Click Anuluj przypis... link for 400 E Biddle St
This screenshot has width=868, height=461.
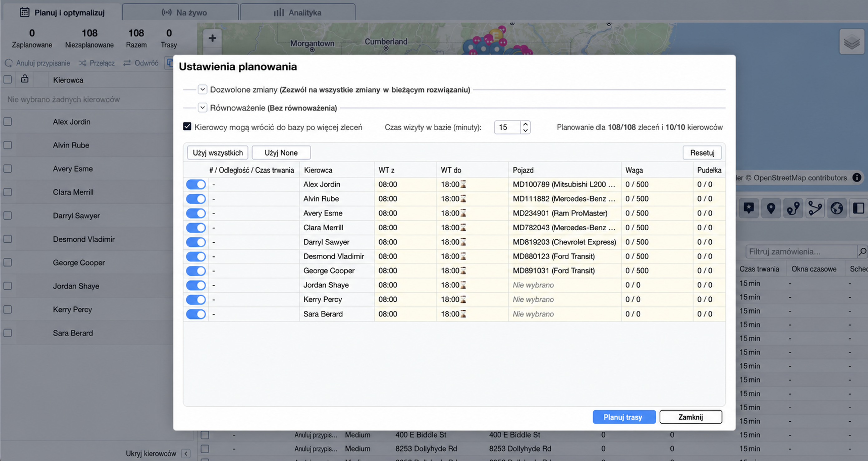(316, 435)
